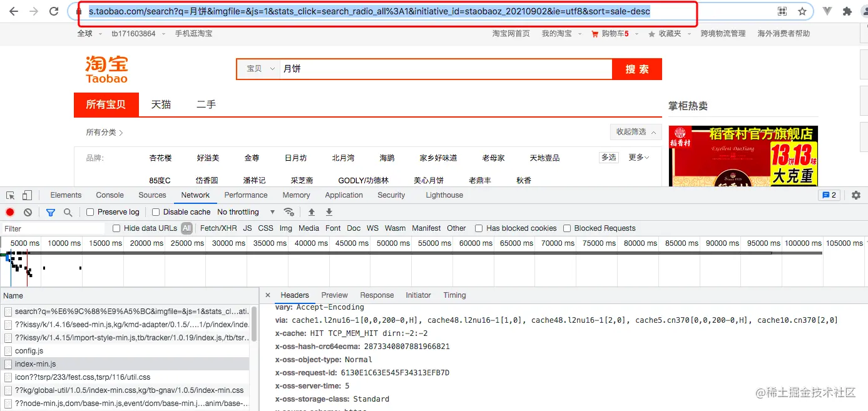Open the Vue devtools extension icon

coord(827,11)
